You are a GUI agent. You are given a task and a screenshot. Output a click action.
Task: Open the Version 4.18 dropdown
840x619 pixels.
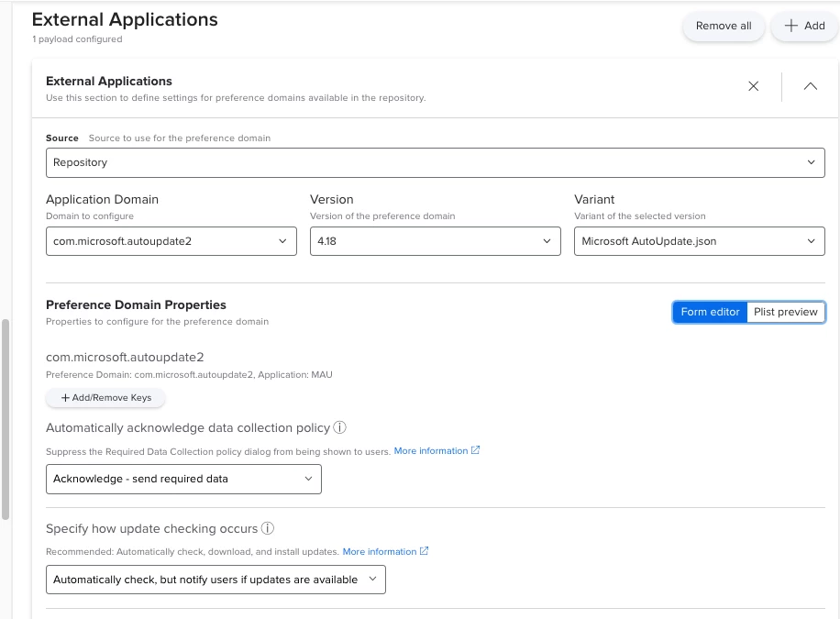[x=435, y=241]
